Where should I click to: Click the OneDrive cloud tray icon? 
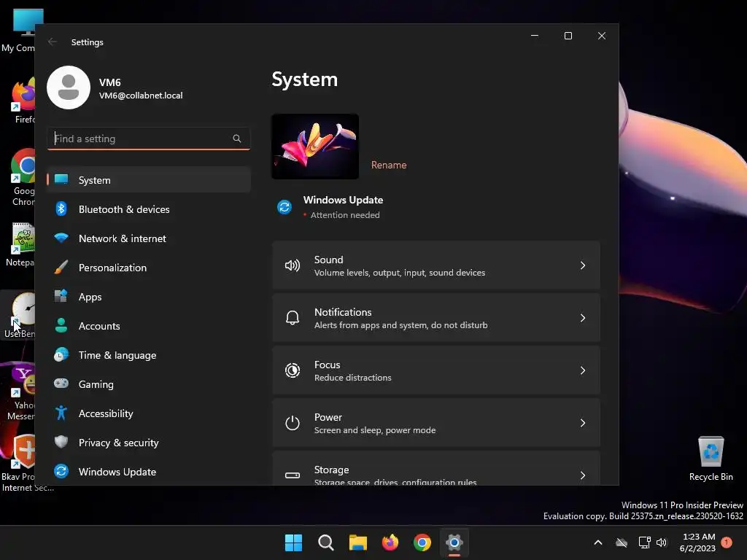click(622, 542)
